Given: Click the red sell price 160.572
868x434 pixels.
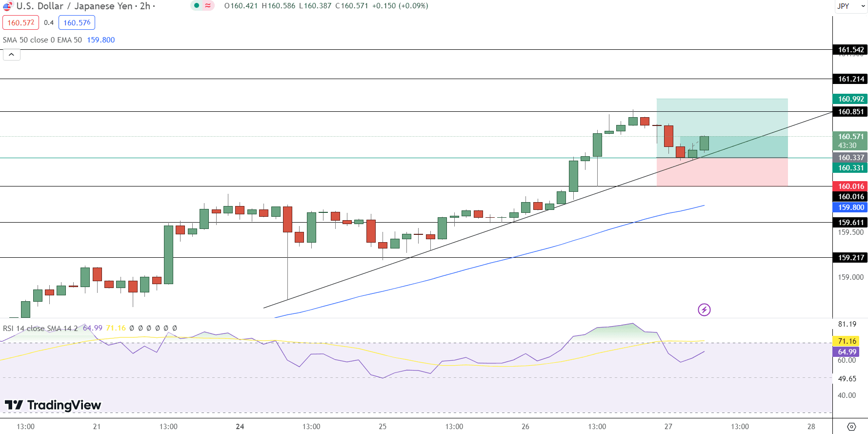Looking at the screenshot, I should (20, 22).
